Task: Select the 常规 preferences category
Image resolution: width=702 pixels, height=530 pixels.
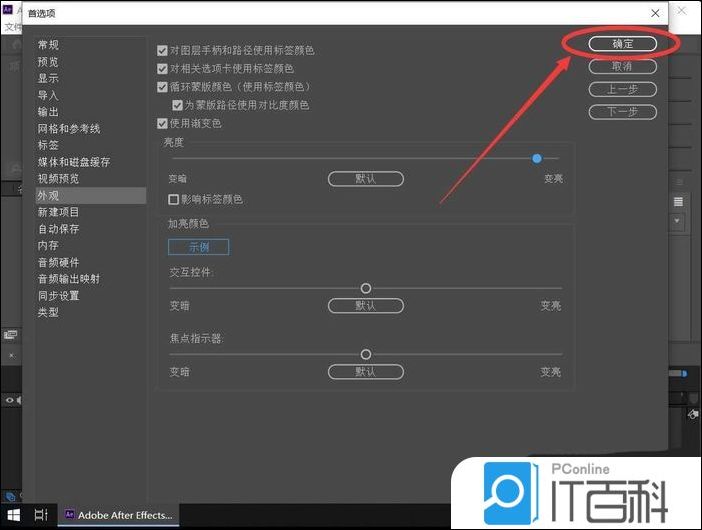Action: point(48,45)
